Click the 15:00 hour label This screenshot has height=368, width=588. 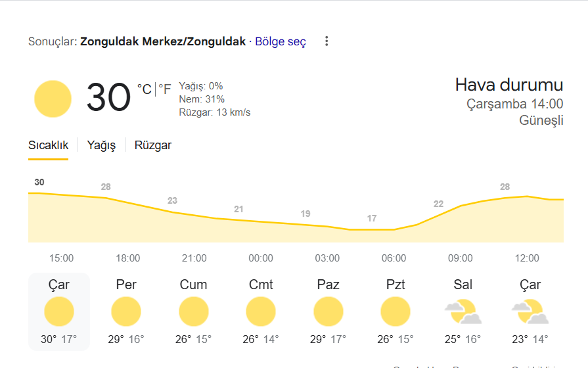[62, 258]
